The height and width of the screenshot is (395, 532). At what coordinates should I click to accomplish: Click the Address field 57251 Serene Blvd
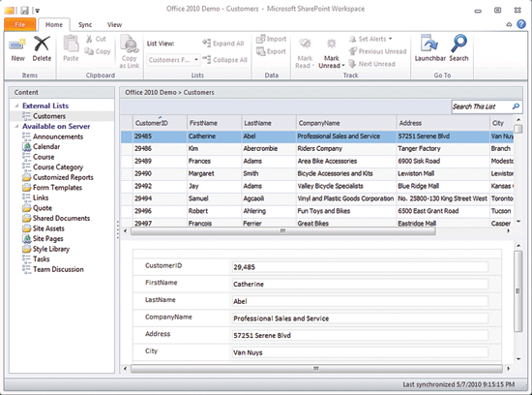pos(360,335)
